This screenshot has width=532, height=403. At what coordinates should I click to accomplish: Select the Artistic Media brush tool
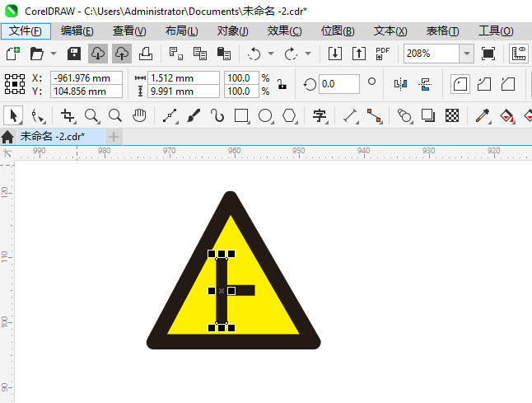[194, 115]
